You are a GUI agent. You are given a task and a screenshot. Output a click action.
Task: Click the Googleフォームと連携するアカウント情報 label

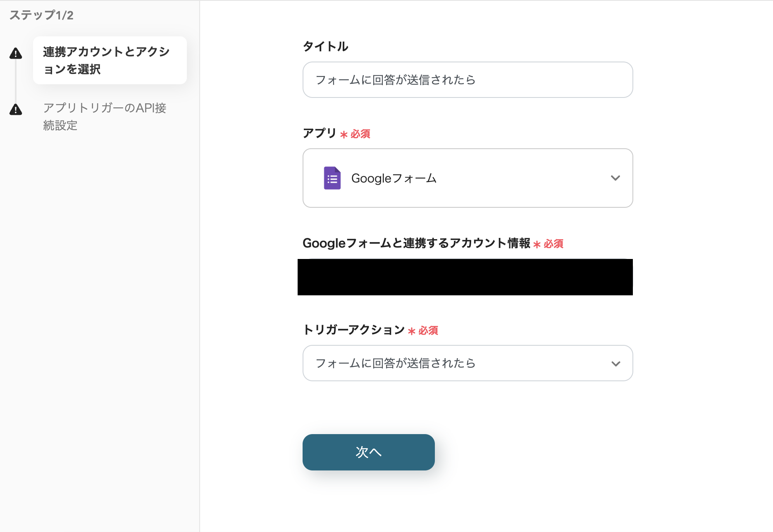(416, 243)
